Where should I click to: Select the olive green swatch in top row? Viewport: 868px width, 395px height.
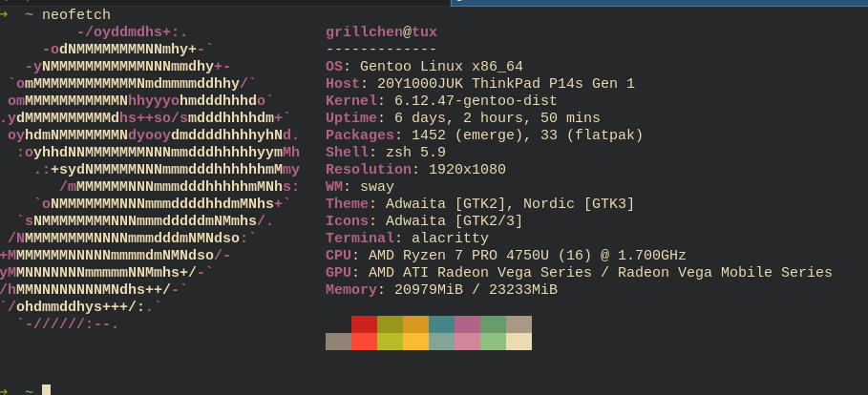pyautogui.click(x=390, y=324)
